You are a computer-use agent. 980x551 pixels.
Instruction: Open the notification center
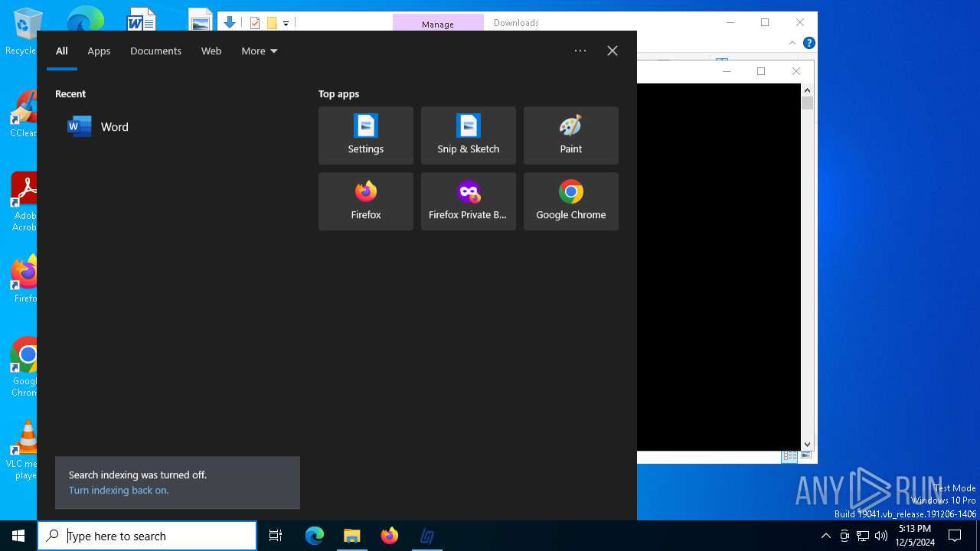click(955, 536)
